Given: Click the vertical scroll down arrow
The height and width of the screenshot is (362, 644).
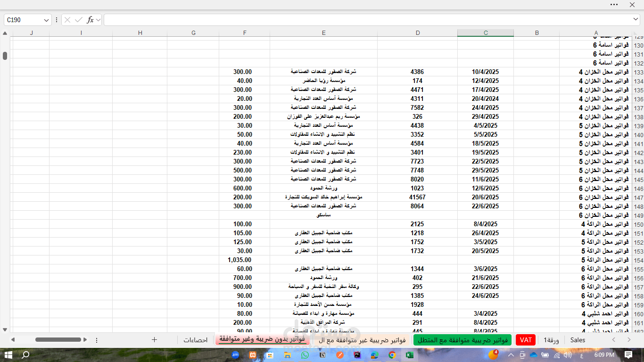Looking at the screenshot, I should point(5,329).
